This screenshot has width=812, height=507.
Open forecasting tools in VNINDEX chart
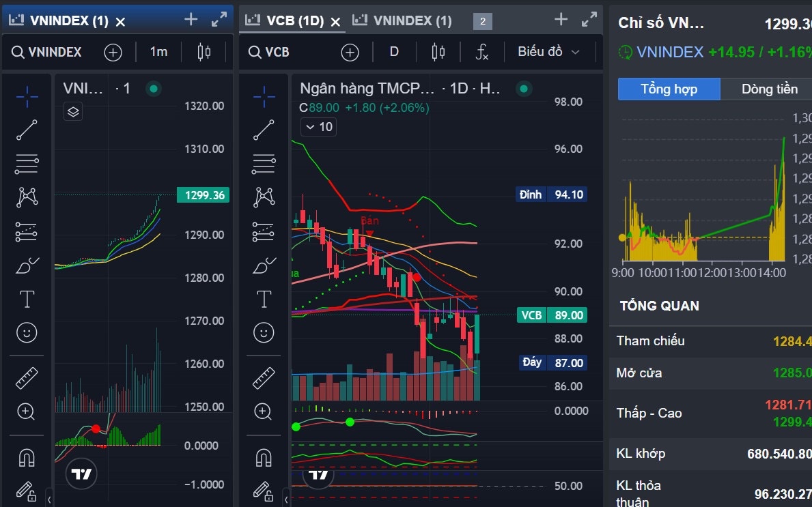[x=27, y=231]
